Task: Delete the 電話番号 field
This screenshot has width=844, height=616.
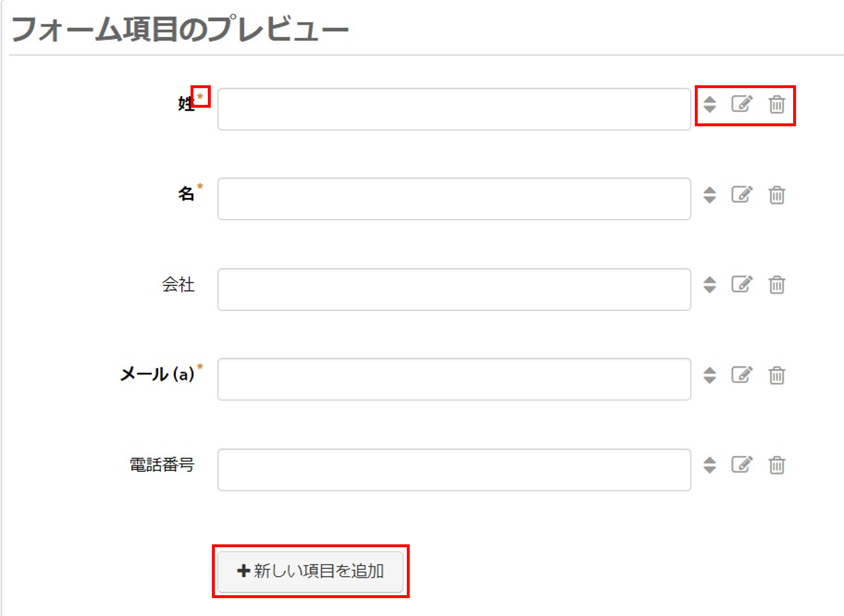Action: pos(777,465)
